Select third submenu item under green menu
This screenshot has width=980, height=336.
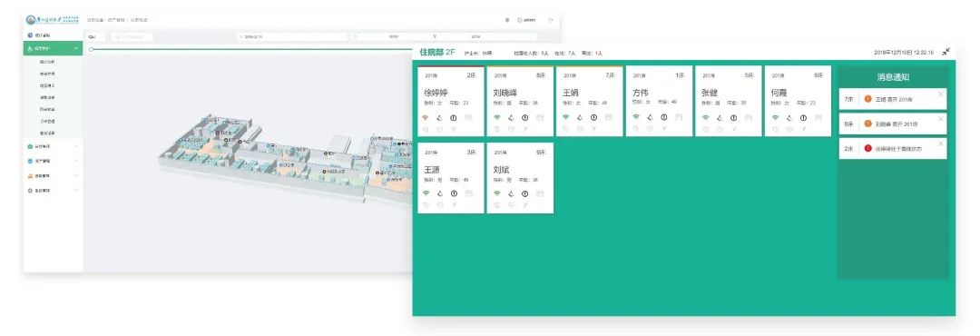click(47, 85)
